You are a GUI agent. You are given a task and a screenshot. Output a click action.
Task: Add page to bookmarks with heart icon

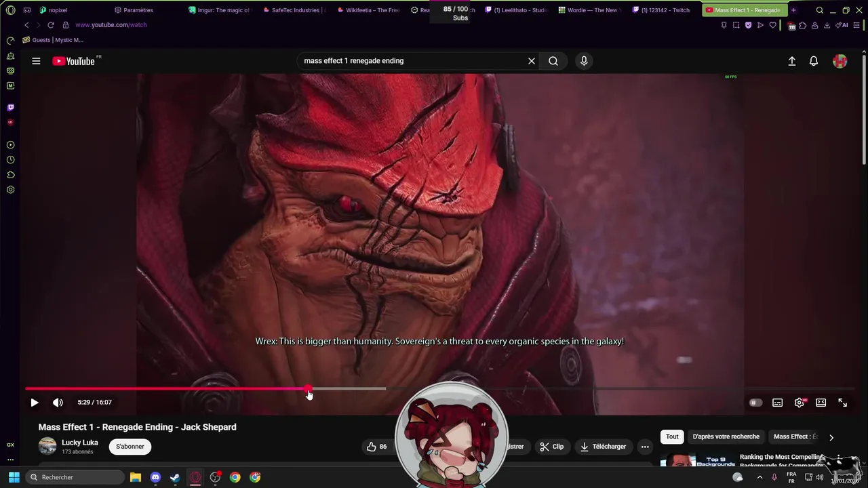[772, 25]
